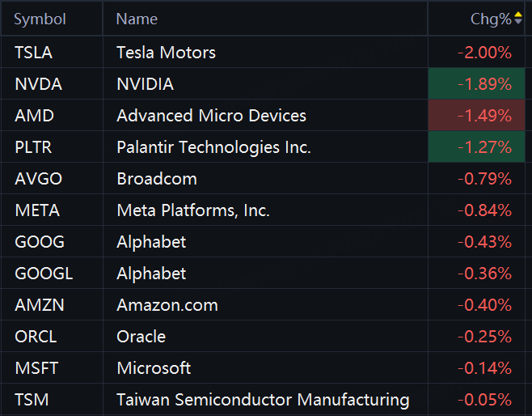This screenshot has width=532, height=416.
Task: Click Tesla's -2.00% change value
Action: (483, 53)
